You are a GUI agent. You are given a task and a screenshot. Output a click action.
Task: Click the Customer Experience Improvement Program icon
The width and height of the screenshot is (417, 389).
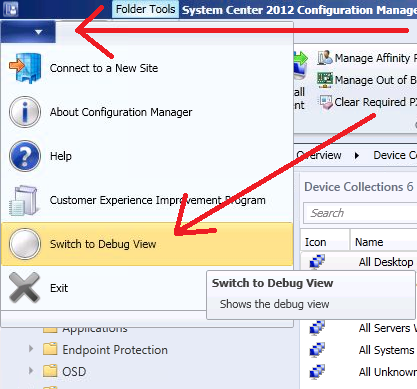[23, 200]
